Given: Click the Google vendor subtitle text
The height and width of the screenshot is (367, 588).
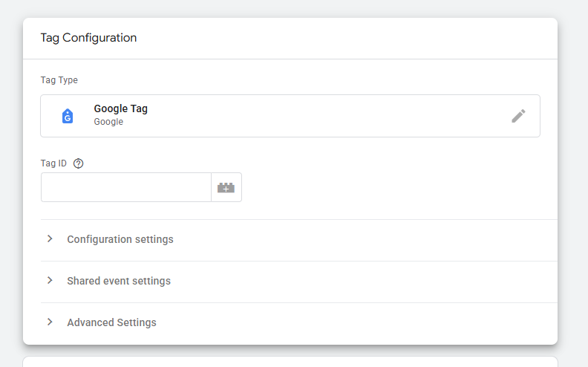Looking at the screenshot, I should pos(108,122).
